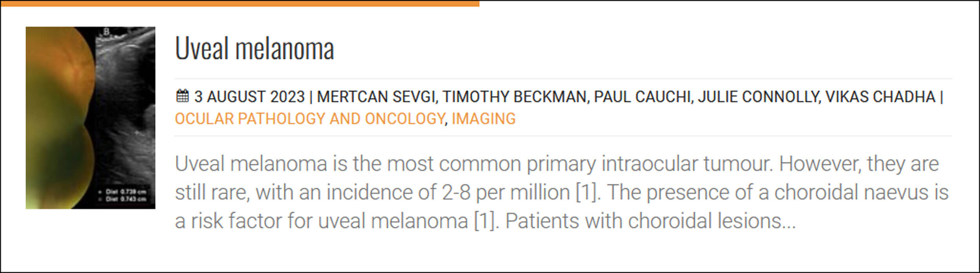Click the calendar icon before the date
The height and width of the screenshot is (273, 980).
(182, 96)
